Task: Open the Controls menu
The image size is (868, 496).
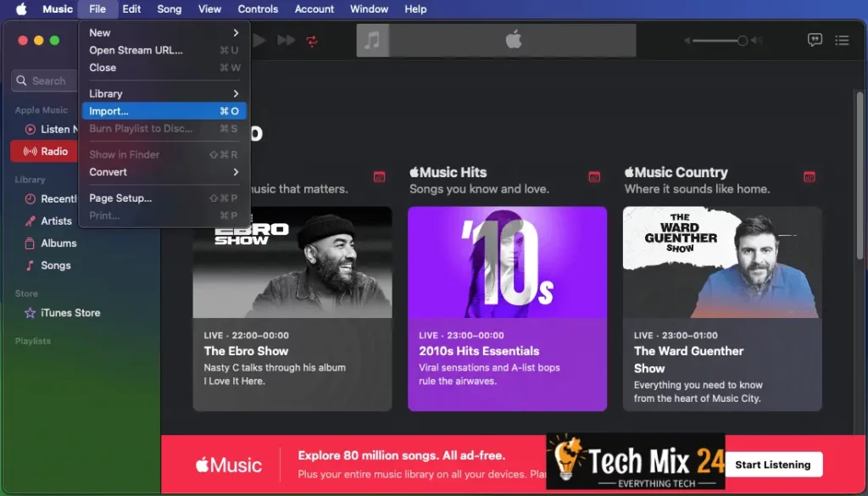Action: click(258, 8)
